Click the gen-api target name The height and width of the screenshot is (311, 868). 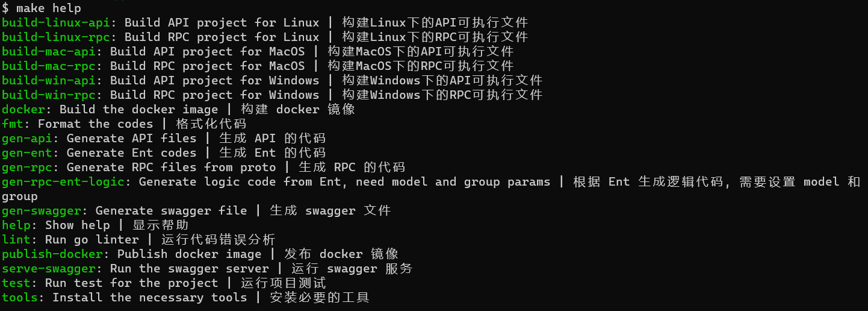pyautogui.click(x=26, y=139)
